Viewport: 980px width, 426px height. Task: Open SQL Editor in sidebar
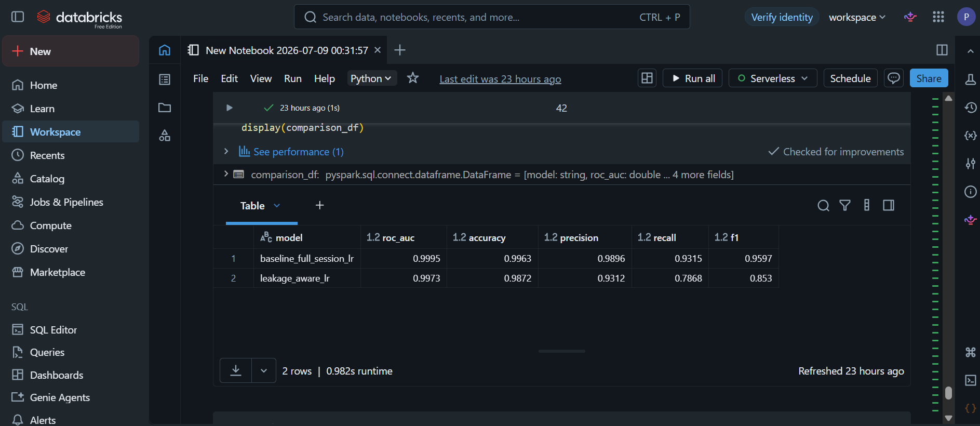(x=71, y=330)
